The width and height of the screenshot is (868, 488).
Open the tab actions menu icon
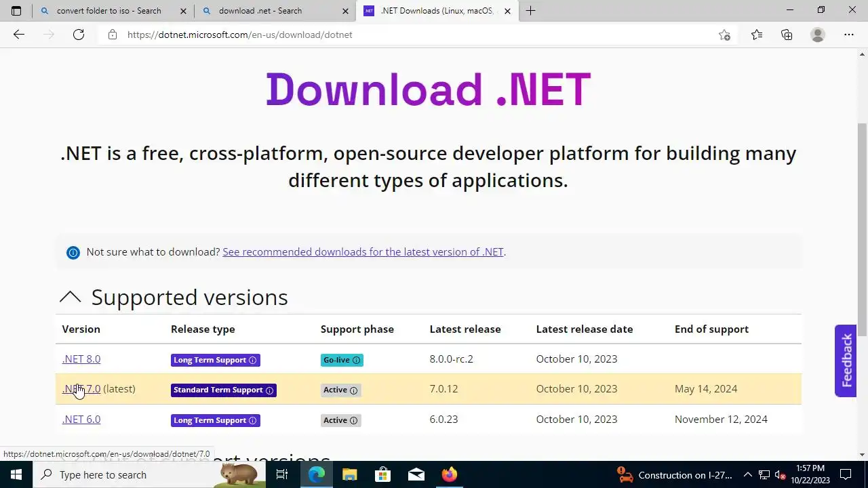pos(16,11)
